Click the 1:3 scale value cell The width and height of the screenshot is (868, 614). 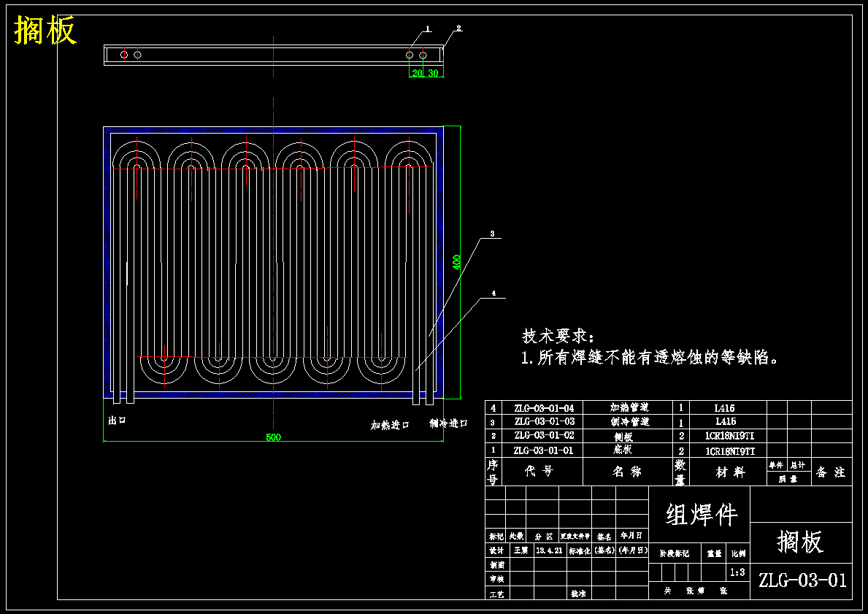click(x=737, y=572)
